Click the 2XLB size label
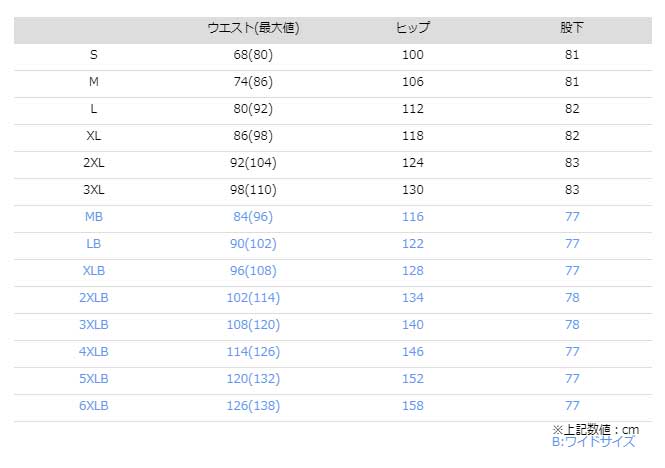This screenshot has width=665, height=468. click(94, 298)
